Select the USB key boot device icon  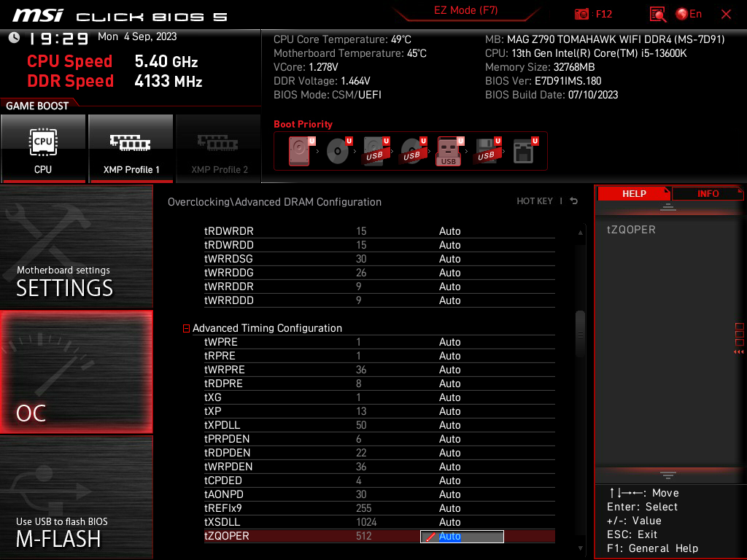point(449,151)
